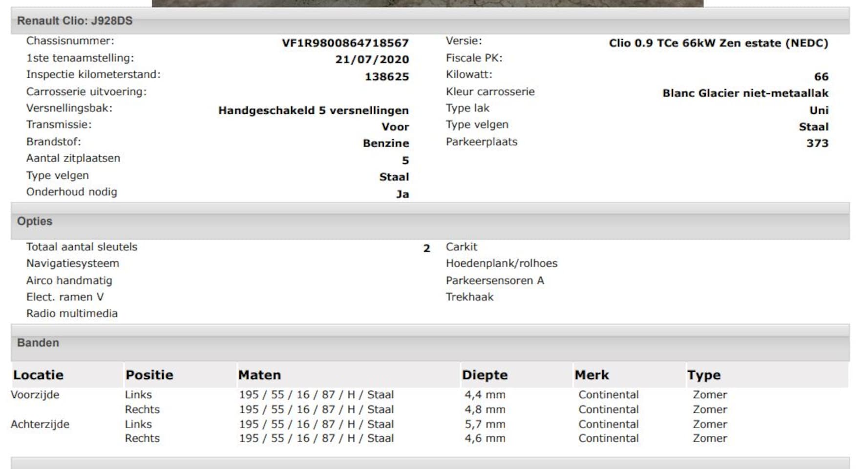Screen dimensions: 868x469
Task: Select the Blanc Glacier niet-metaallak colour value
Action: pyautogui.click(x=745, y=93)
